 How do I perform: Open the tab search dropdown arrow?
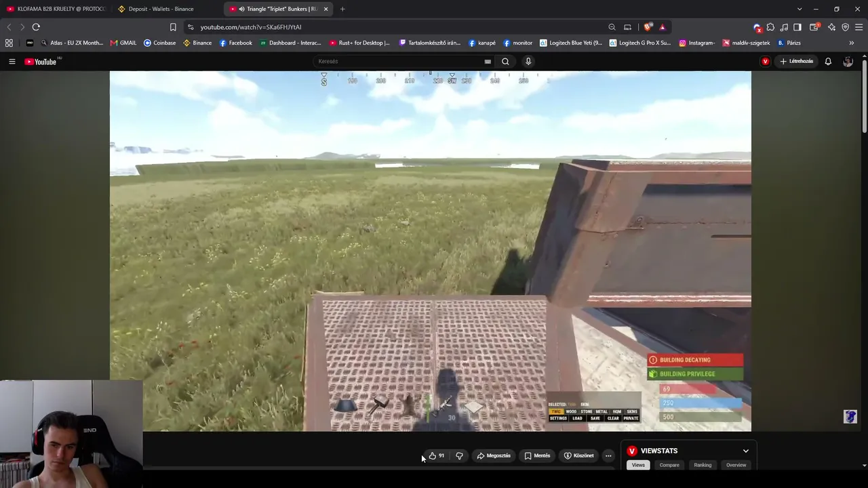click(800, 9)
